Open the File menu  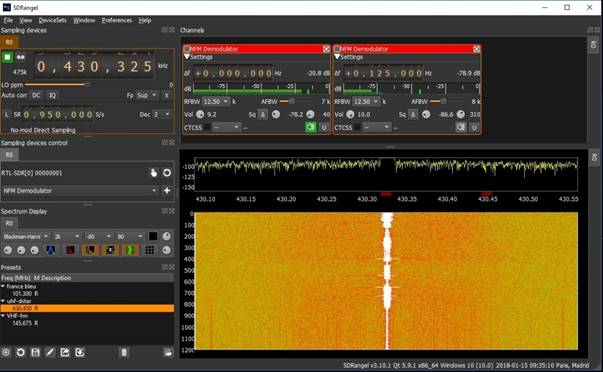(8, 20)
